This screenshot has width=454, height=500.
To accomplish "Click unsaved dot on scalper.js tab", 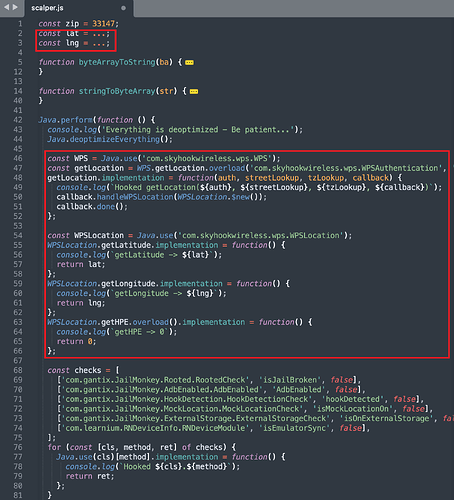I will click(x=123, y=8).
